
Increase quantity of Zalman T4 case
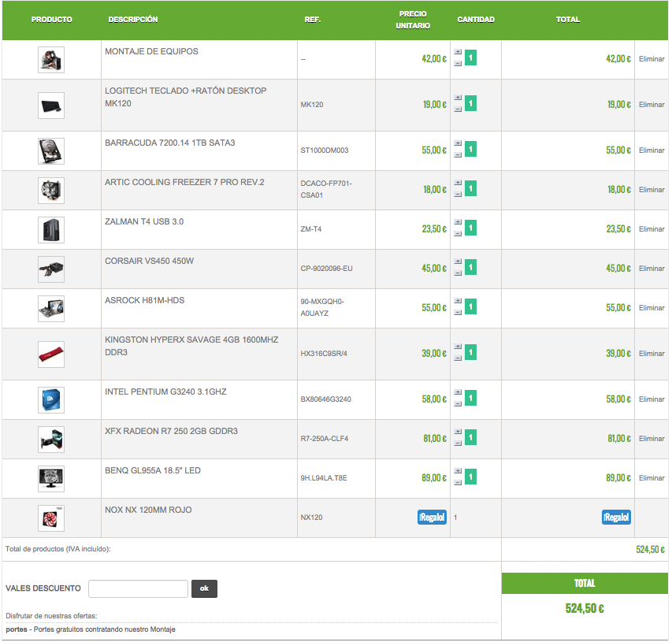[458, 222]
